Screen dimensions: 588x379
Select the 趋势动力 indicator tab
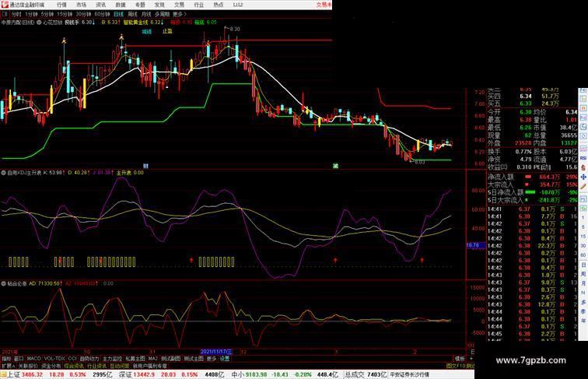tap(89, 359)
